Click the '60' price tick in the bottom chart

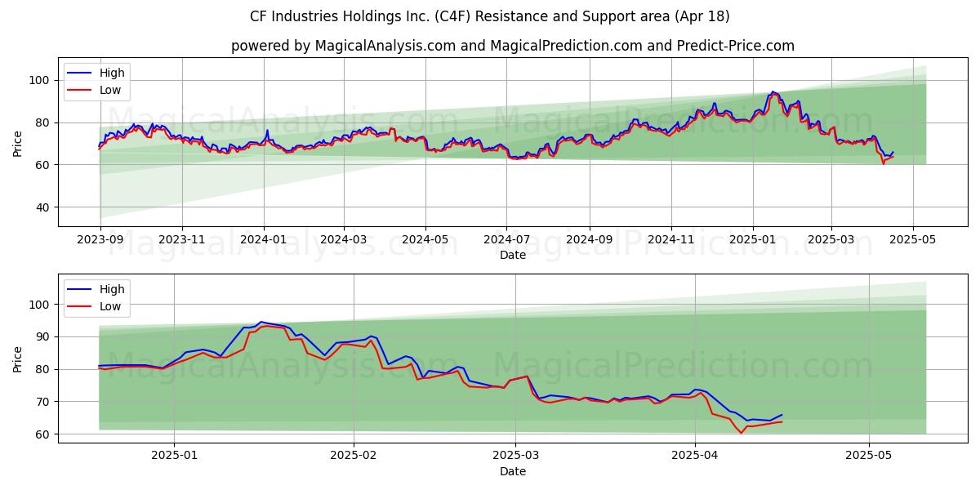pyautogui.click(x=44, y=434)
